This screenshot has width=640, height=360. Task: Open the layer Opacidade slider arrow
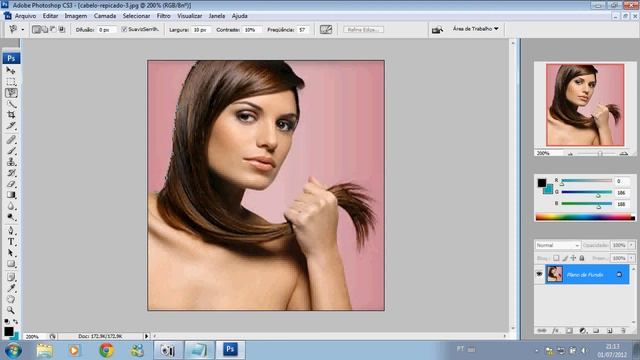pyautogui.click(x=631, y=245)
